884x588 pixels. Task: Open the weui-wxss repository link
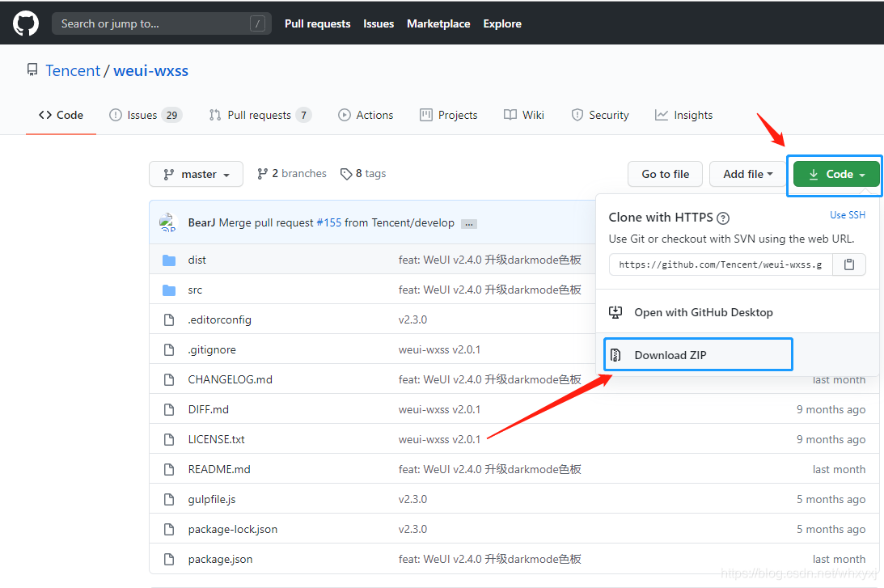151,70
